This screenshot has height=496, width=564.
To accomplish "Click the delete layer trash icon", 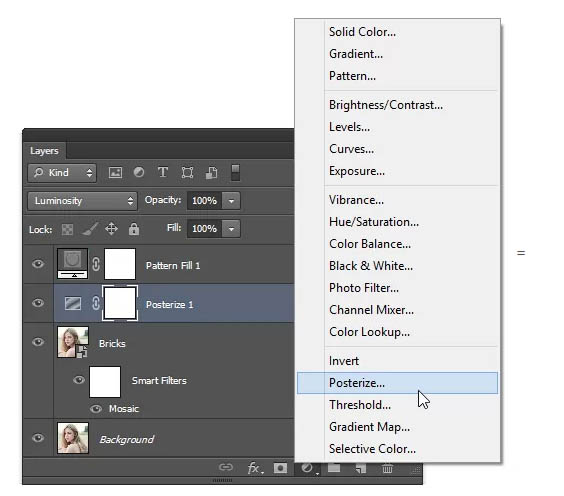I will click(x=387, y=468).
